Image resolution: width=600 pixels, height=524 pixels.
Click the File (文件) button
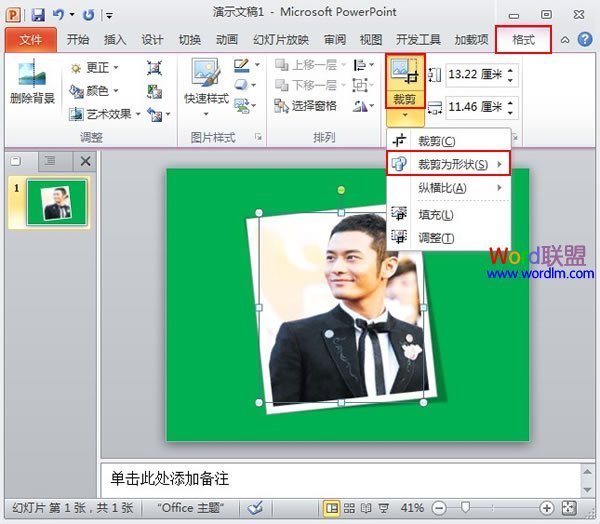pos(30,40)
